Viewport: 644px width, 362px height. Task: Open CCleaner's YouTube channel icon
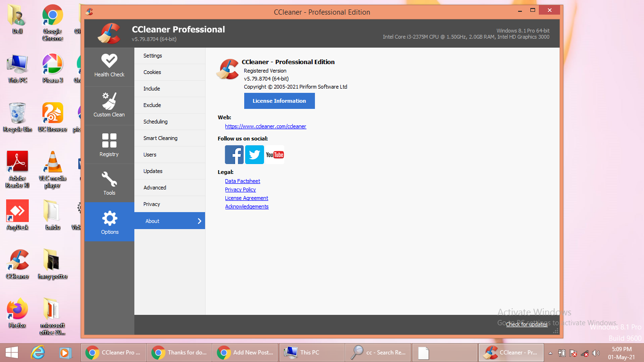[275, 155]
